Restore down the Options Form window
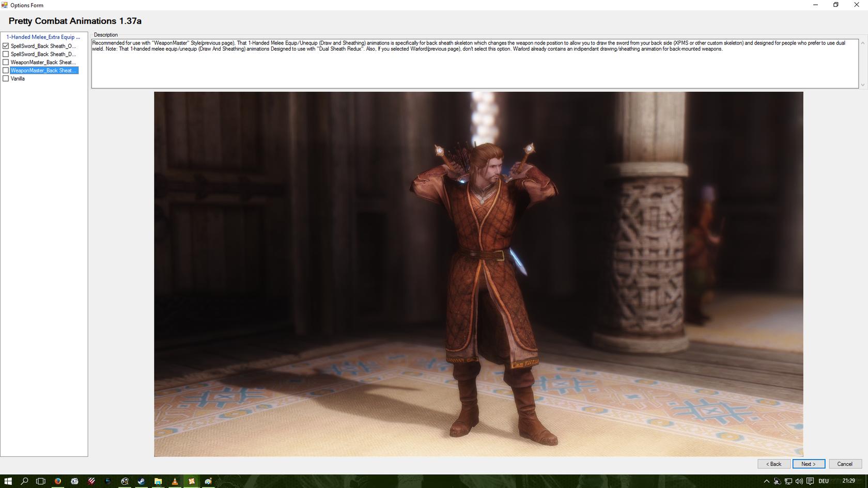The width and height of the screenshot is (868, 488). [x=836, y=5]
